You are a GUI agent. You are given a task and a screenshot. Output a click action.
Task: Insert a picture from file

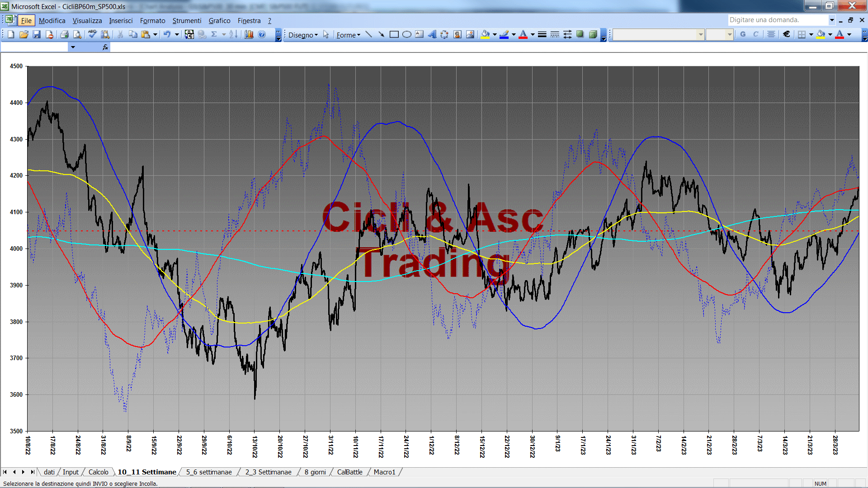[x=470, y=34]
